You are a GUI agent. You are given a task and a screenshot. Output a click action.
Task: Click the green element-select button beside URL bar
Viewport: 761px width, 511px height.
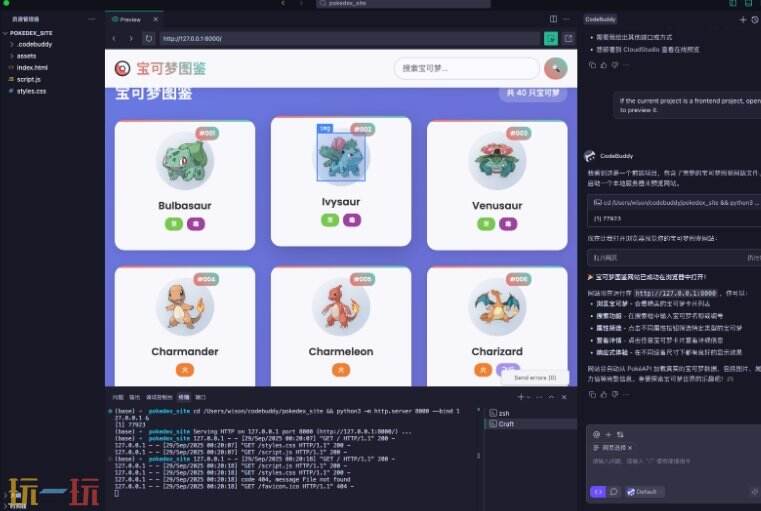point(551,38)
